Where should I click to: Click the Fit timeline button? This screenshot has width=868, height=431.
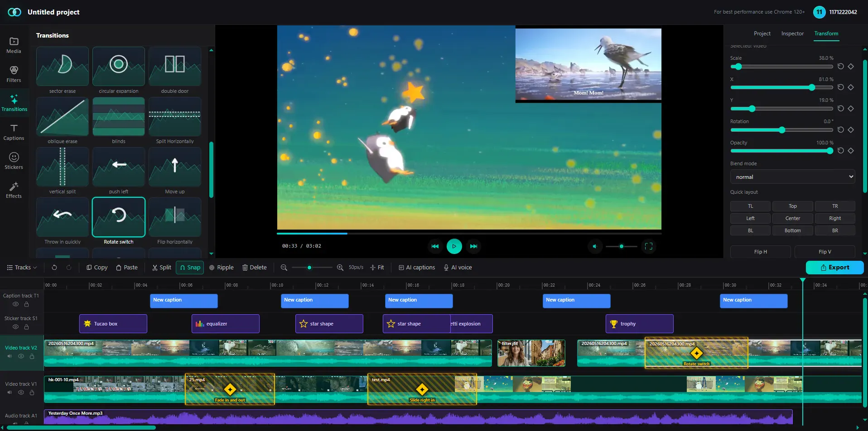[377, 268]
